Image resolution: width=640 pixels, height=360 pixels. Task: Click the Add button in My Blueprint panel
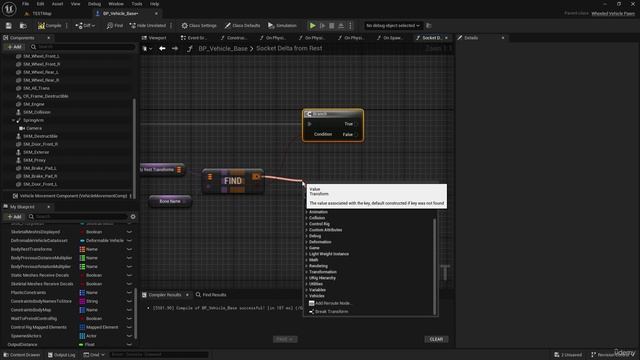tap(14, 217)
